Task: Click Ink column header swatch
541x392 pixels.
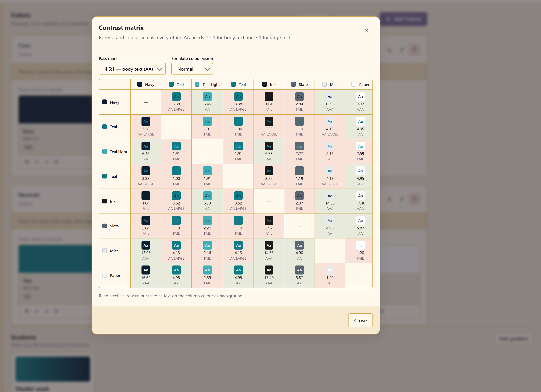Action: coord(265,84)
